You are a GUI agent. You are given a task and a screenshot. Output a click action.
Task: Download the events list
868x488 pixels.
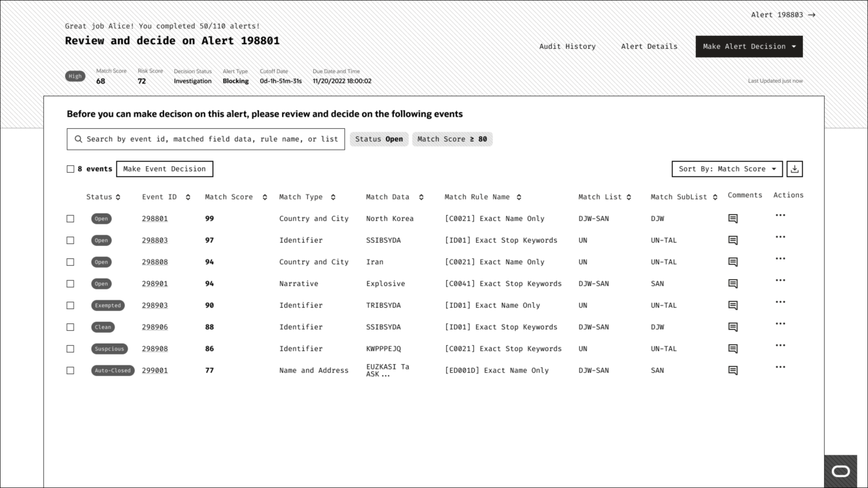pyautogui.click(x=795, y=169)
